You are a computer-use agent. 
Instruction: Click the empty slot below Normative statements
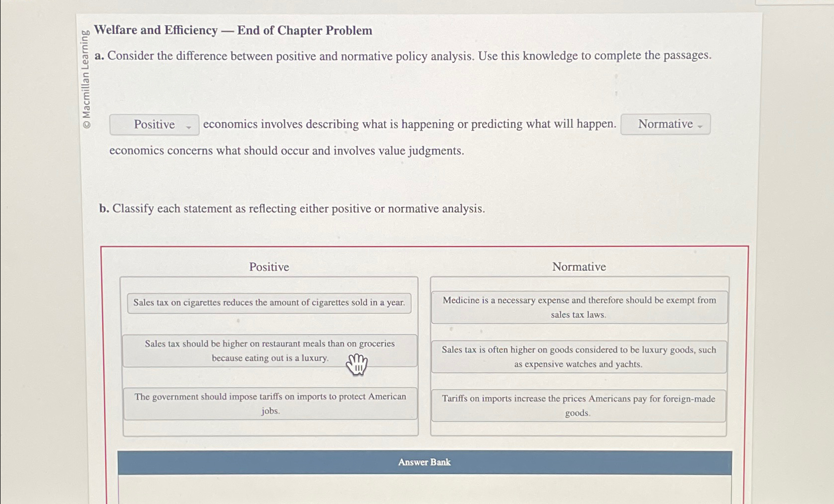(x=578, y=428)
